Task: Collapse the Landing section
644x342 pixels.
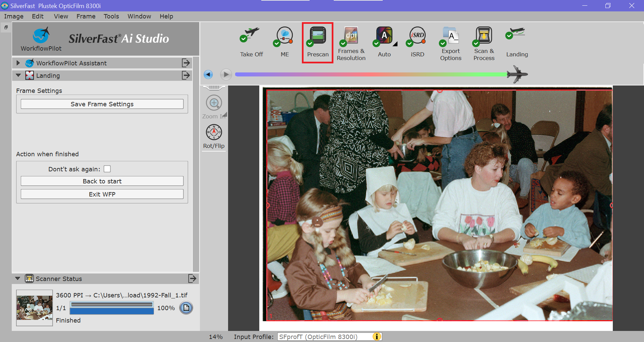Action: (18, 75)
